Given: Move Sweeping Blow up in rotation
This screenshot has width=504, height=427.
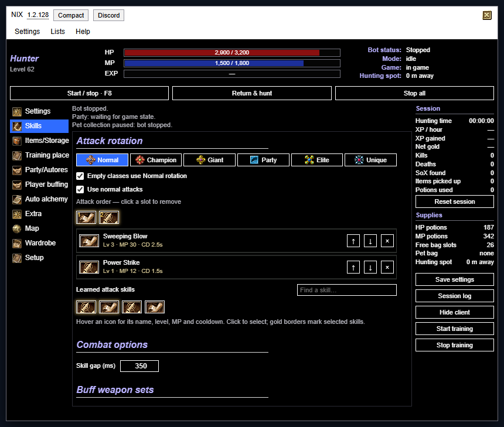Looking at the screenshot, I should pyautogui.click(x=353, y=241).
